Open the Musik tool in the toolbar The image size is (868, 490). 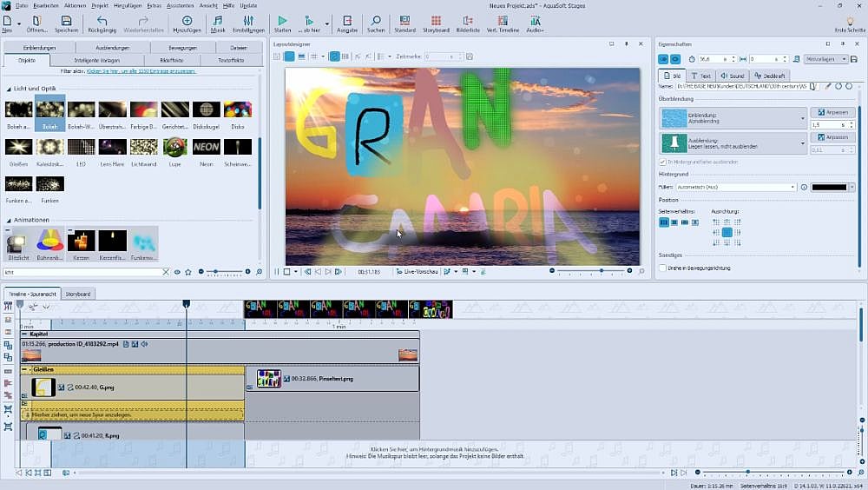click(218, 21)
